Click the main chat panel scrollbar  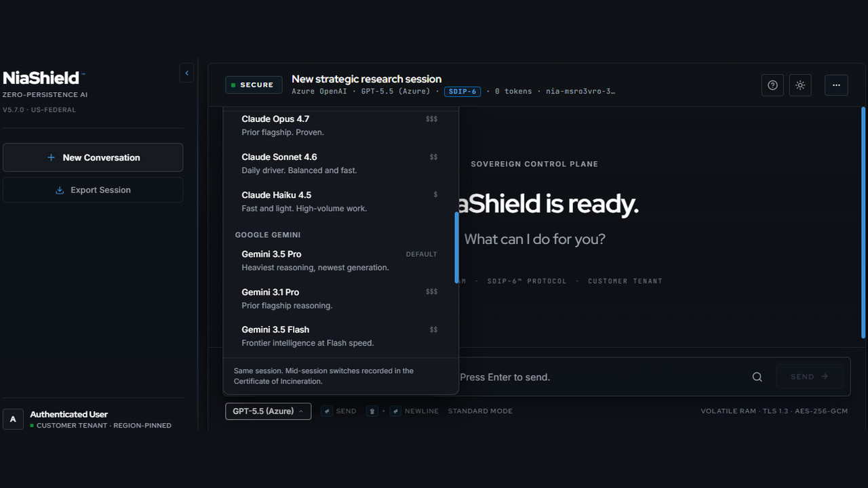[863, 222]
